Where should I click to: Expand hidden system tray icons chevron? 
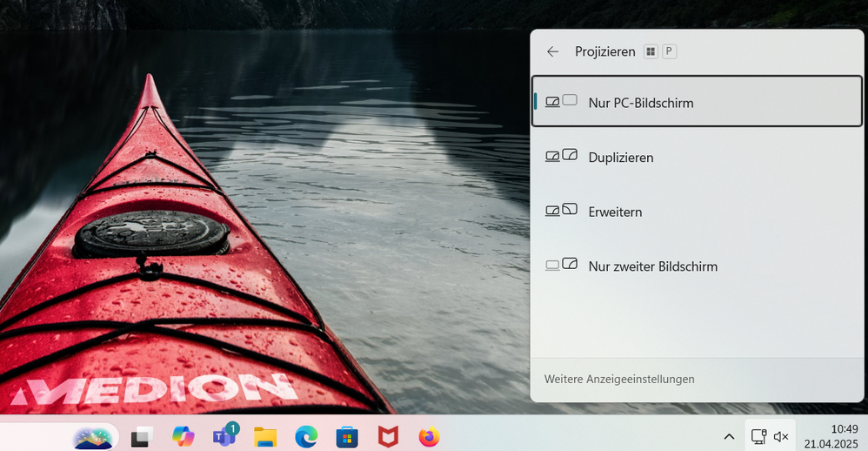[x=729, y=436]
